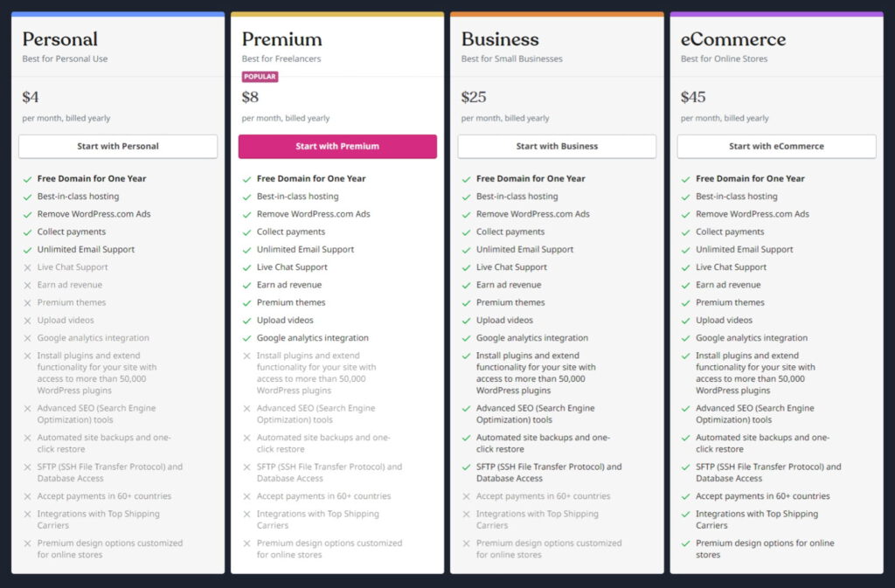The width and height of the screenshot is (895, 588).
Task: Click the X beside Accept payments in 60+ countries under Business
Action: click(x=465, y=495)
